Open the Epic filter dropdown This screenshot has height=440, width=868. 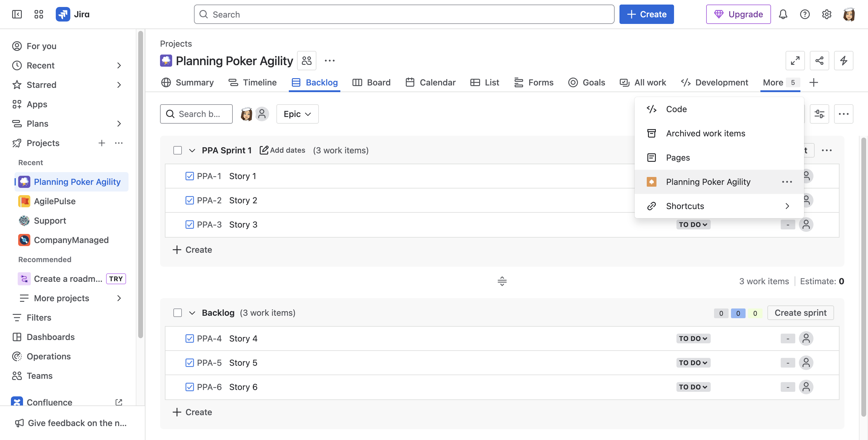click(297, 114)
